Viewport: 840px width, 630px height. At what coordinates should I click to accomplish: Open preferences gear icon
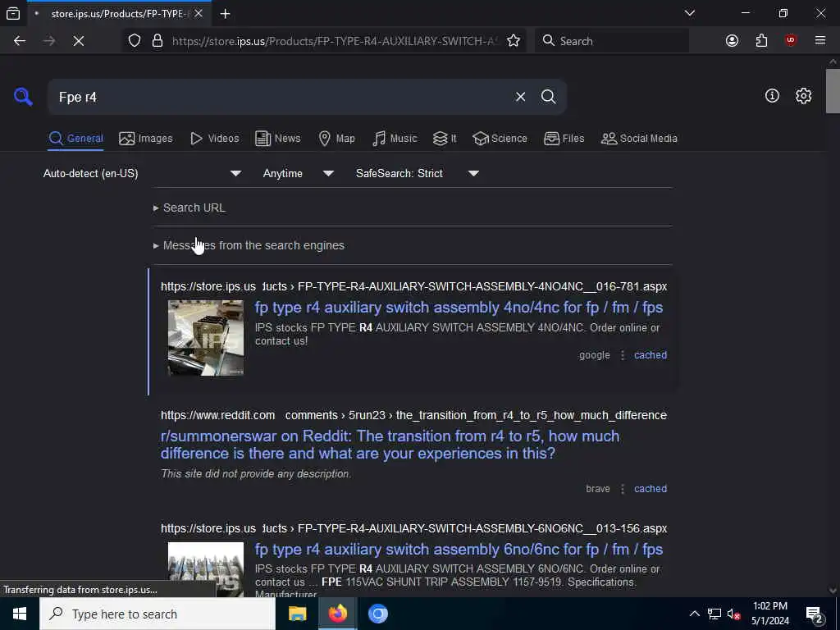click(x=803, y=96)
